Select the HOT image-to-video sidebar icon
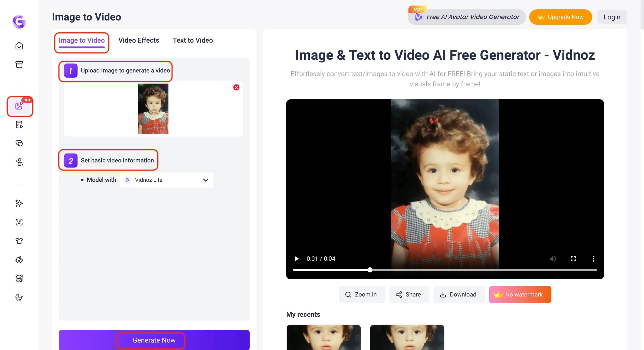The height and width of the screenshot is (350, 644). [19, 106]
